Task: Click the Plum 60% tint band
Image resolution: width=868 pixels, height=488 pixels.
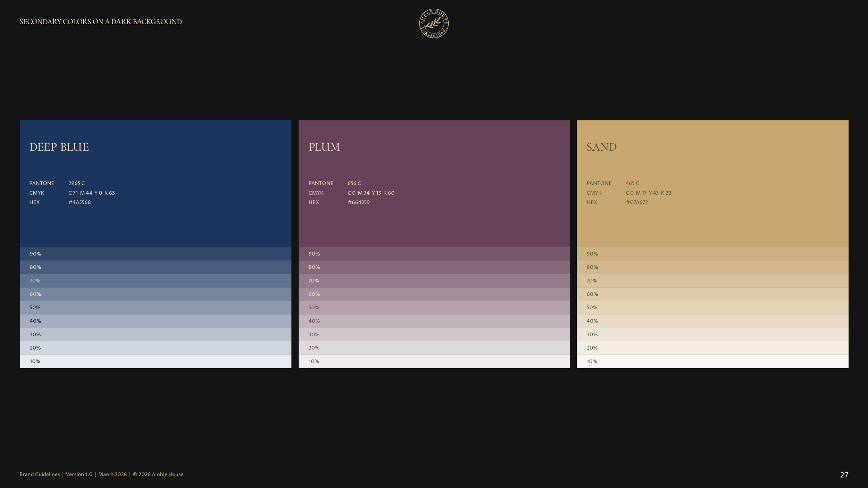Action: 434,294
